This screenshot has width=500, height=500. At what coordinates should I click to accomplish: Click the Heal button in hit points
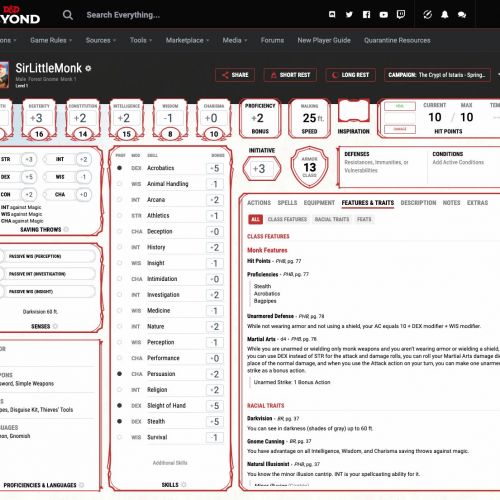[x=400, y=106]
